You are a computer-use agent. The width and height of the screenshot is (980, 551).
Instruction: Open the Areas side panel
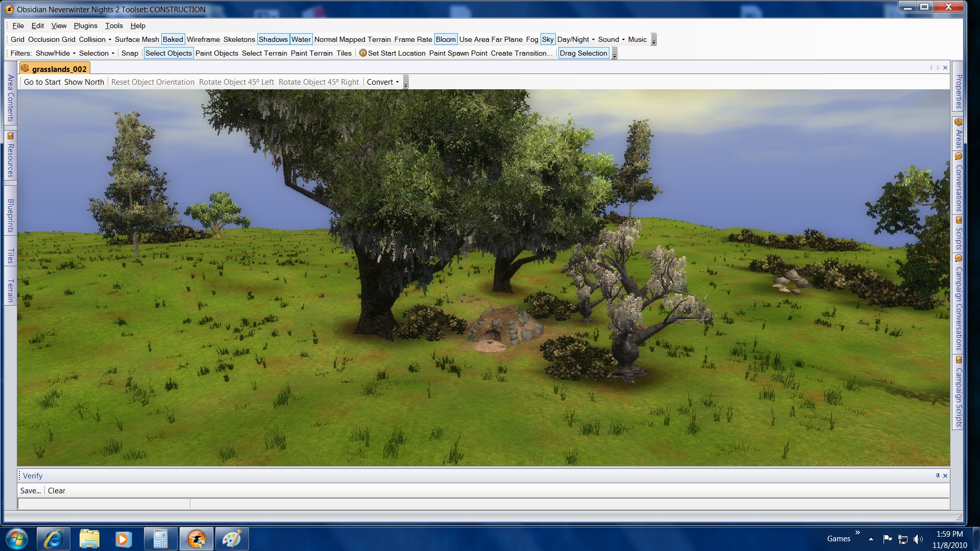[x=959, y=134]
